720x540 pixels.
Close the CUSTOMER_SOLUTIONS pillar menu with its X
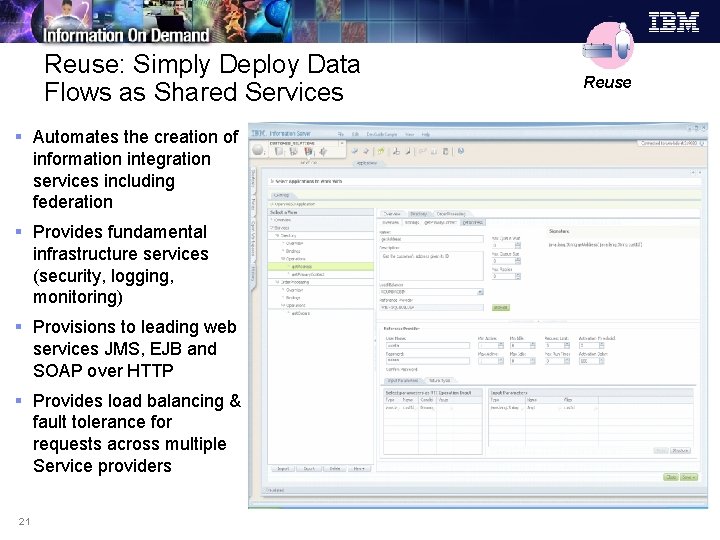tap(342, 143)
